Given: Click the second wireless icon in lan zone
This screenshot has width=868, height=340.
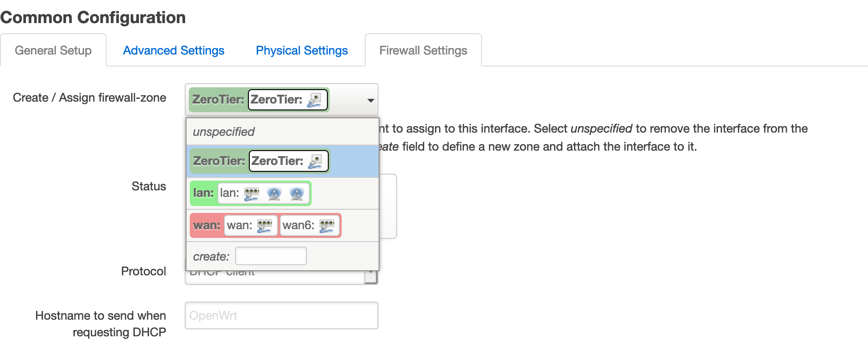Looking at the screenshot, I should click(x=297, y=194).
